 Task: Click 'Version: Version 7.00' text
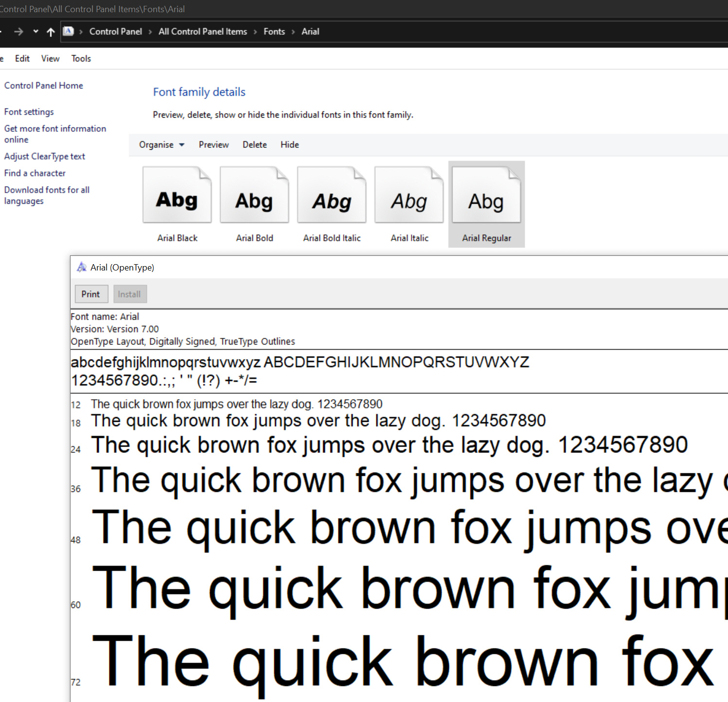115,329
